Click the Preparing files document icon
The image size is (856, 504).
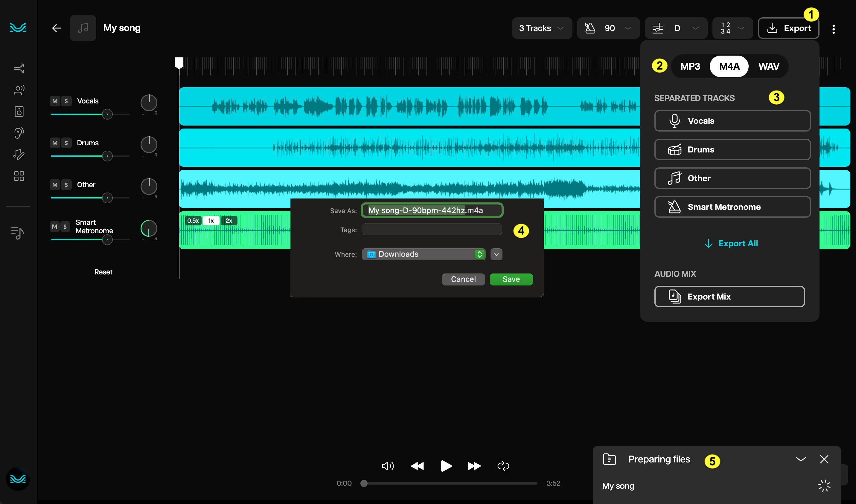(609, 459)
